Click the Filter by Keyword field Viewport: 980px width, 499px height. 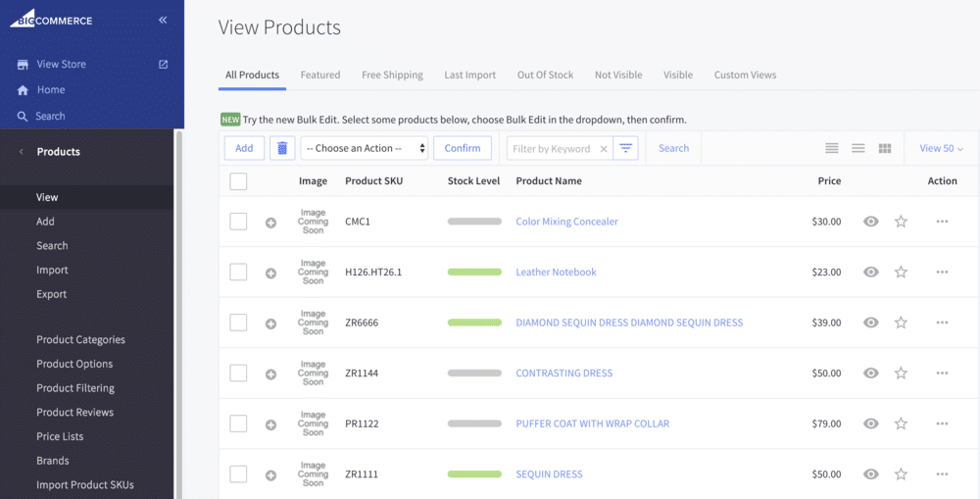coord(551,149)
